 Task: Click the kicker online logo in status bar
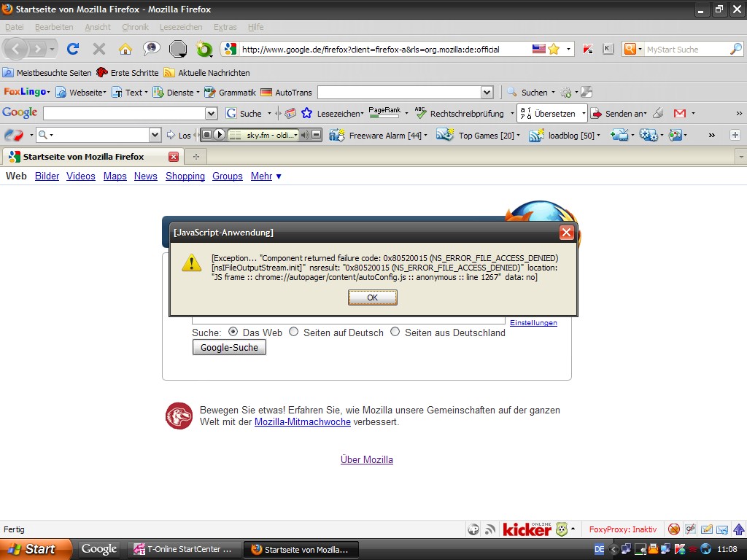tap(527, 529)
